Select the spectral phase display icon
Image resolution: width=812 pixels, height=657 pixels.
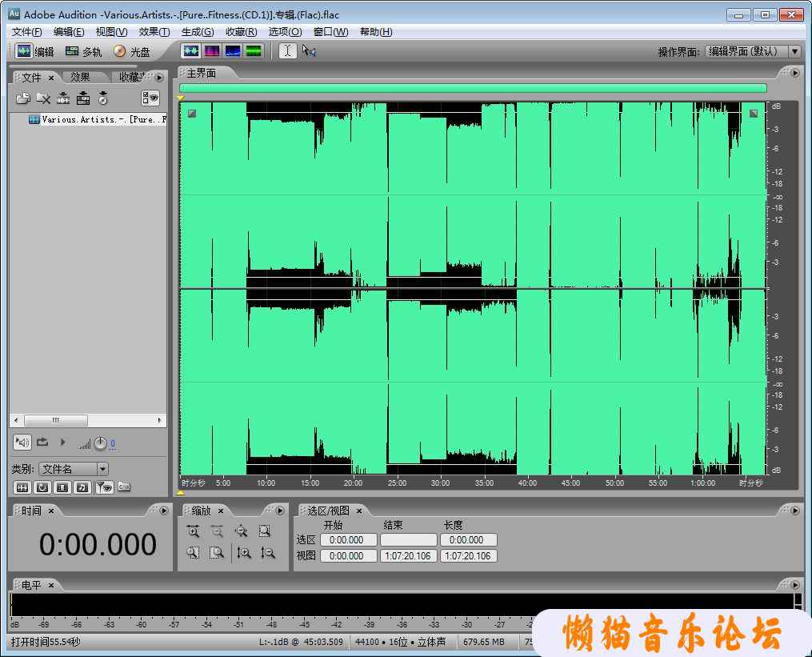[x=254, y=50]
